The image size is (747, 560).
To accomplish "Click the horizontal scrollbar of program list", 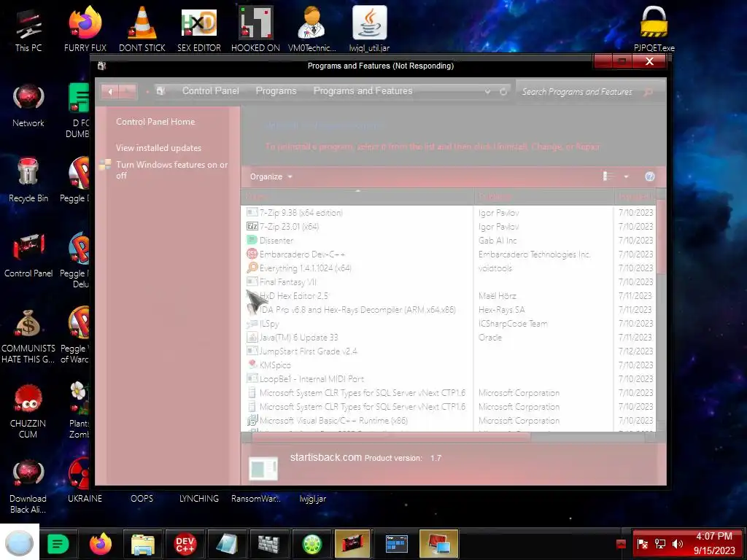I will [391, 436].
